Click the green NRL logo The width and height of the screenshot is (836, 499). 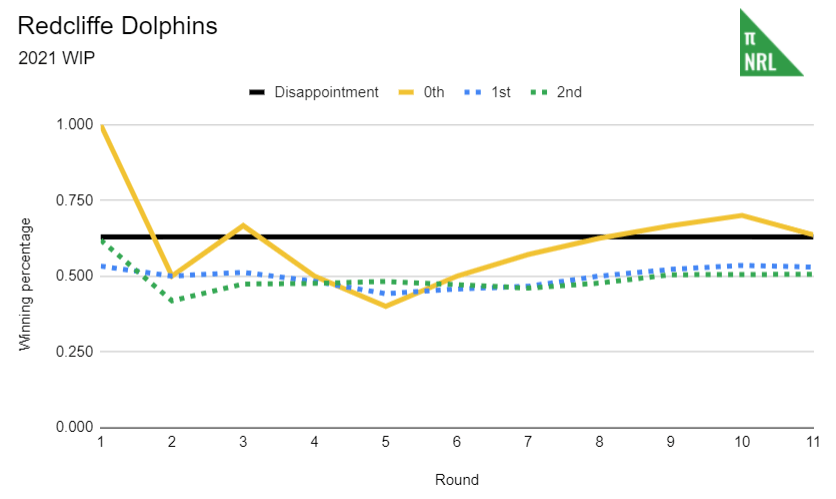[770, 43]
